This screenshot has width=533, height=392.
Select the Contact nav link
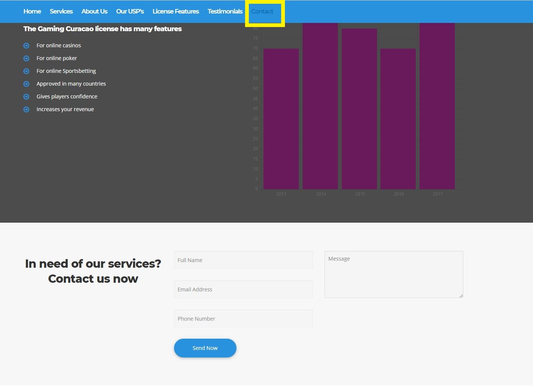tap(262, 12)
